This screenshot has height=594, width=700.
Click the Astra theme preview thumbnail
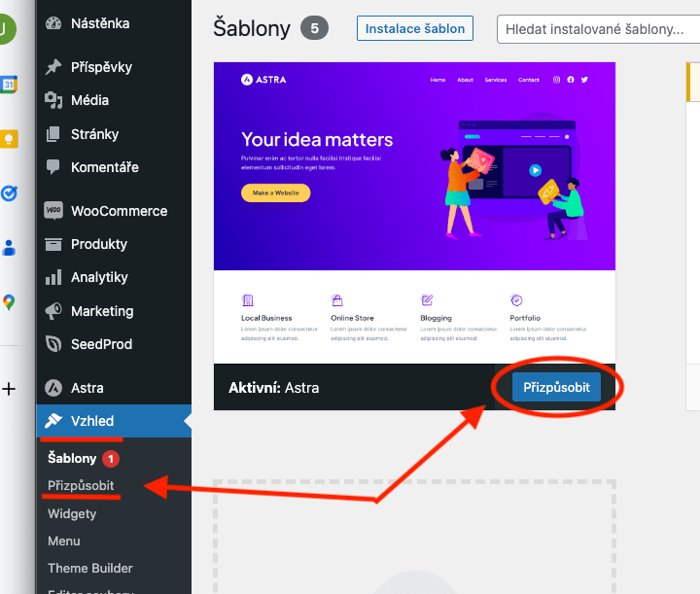pyautogui.click(x=414, y=213)
